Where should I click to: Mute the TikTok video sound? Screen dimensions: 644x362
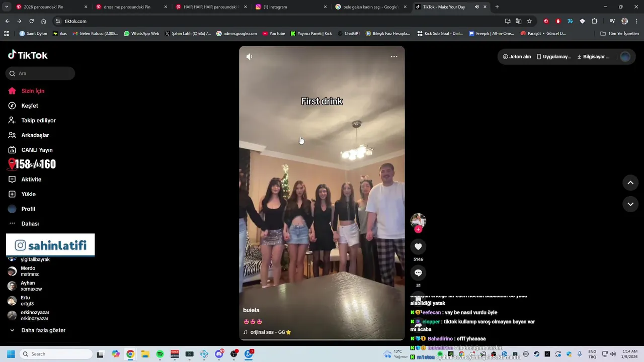click(249, 57)
